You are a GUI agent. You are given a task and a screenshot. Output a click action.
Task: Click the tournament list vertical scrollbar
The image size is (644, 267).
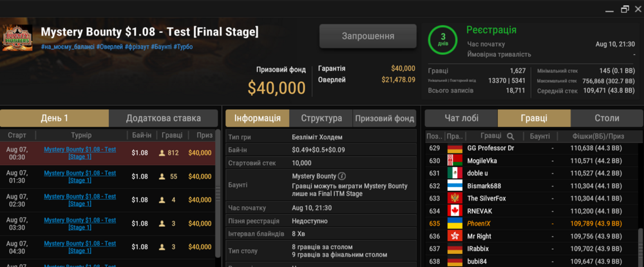218,193
